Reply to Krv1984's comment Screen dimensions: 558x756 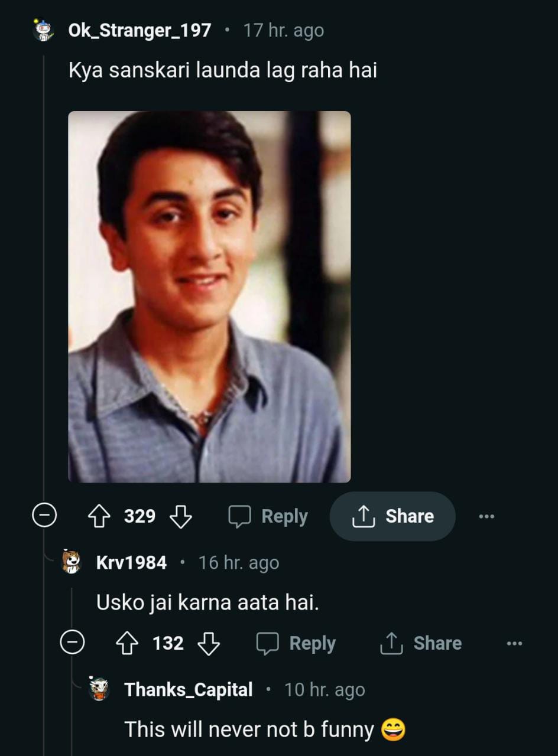coord(296,643)
